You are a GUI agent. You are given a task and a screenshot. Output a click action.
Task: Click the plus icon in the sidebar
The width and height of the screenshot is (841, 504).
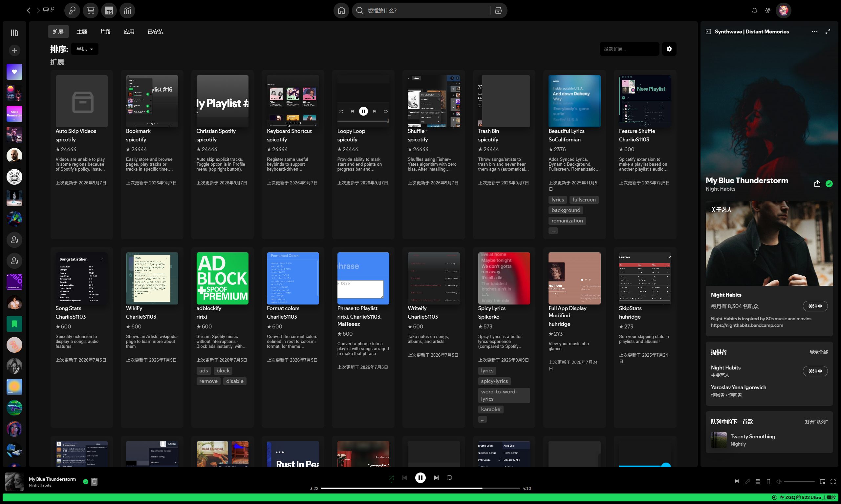(14, 51)
